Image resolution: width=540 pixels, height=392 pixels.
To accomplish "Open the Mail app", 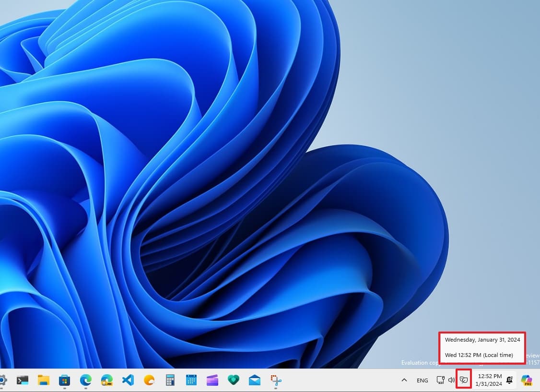I will [254, 380].
